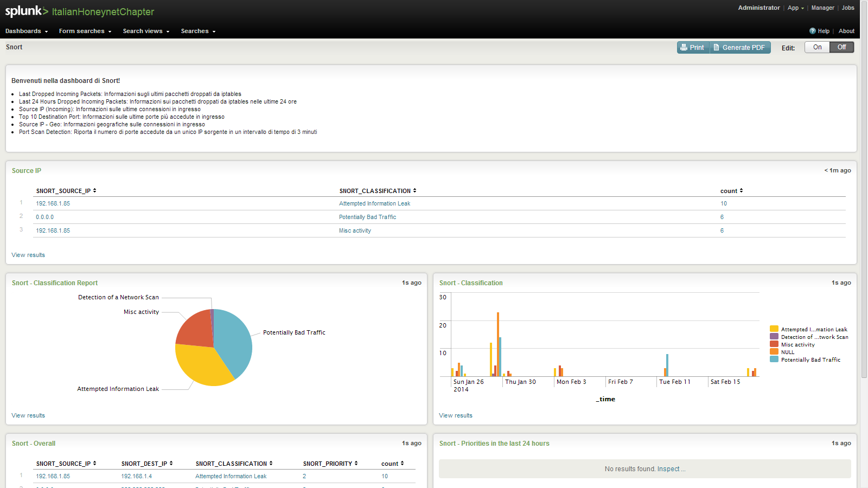Viewport: 868px width, 488px height.
Task: Click Attempted Information Leak in Source IP table
Action: click(375, 203)
